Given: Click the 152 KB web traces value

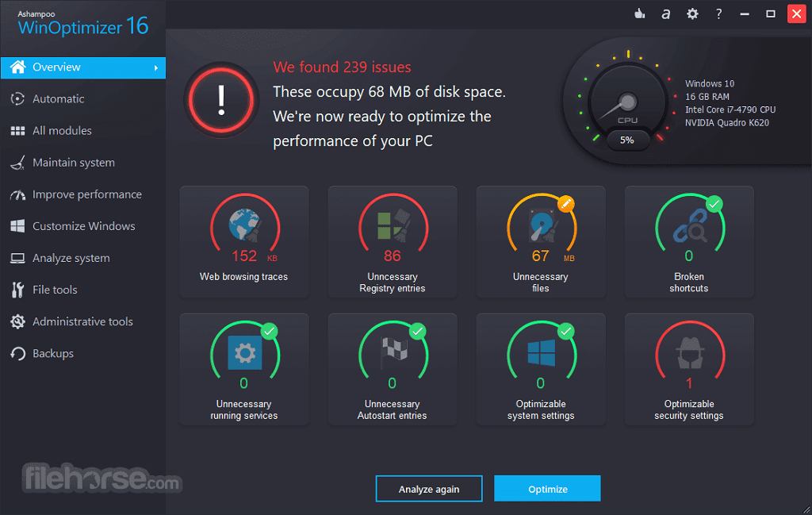Looking at the screenshot, I should pyautogui.click(x=255, y=256).
